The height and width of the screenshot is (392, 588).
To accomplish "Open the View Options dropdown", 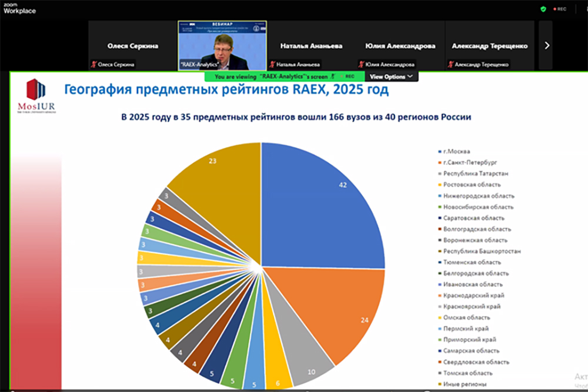I will (x=391, y=77).
